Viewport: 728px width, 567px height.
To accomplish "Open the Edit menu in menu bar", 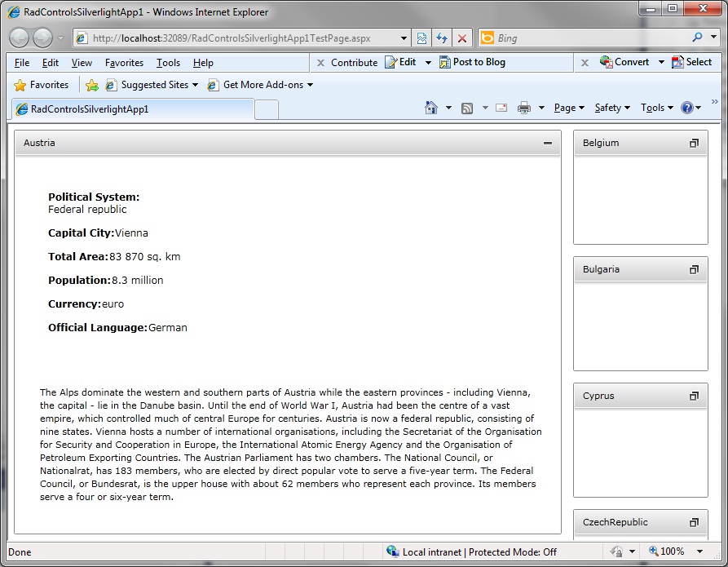I will coord(51,63).
